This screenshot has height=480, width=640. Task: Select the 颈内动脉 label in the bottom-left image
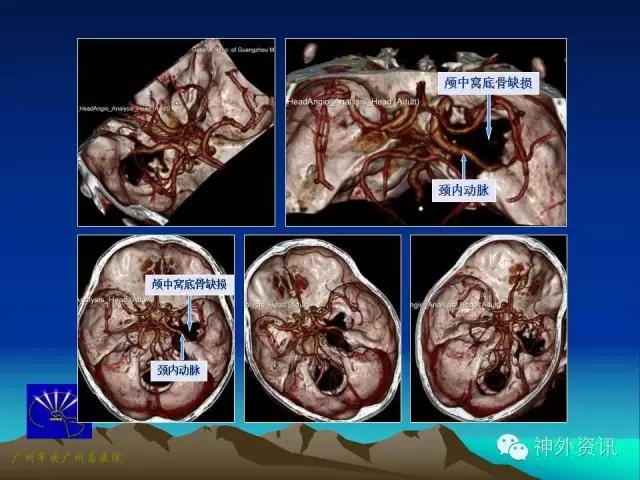179,370
